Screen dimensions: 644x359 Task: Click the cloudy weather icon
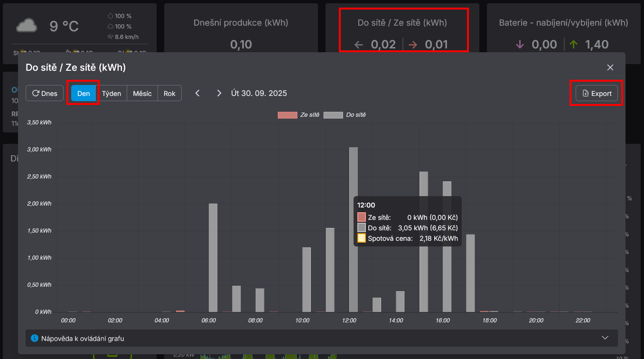click(27, 26)
